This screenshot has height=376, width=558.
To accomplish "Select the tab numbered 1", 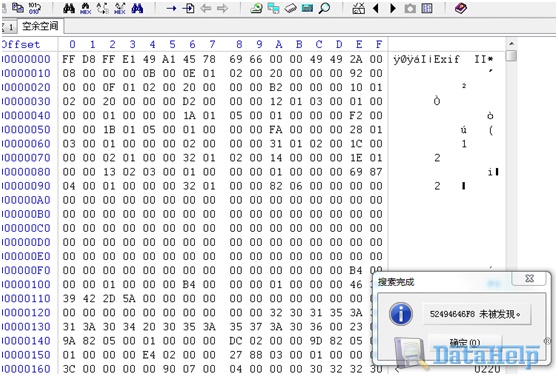I will (9, 27).
